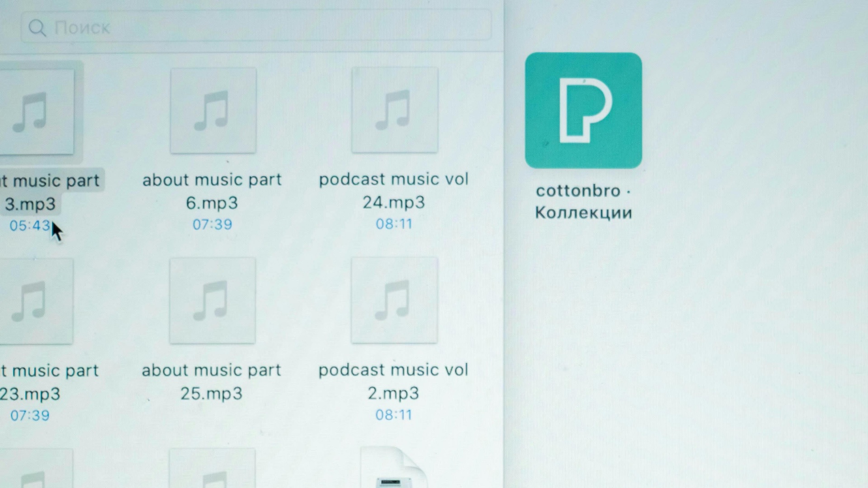Select the podcast music vol 2.mp3 icon
This screenshot has height=488, width=868.
tap(394, 300)
